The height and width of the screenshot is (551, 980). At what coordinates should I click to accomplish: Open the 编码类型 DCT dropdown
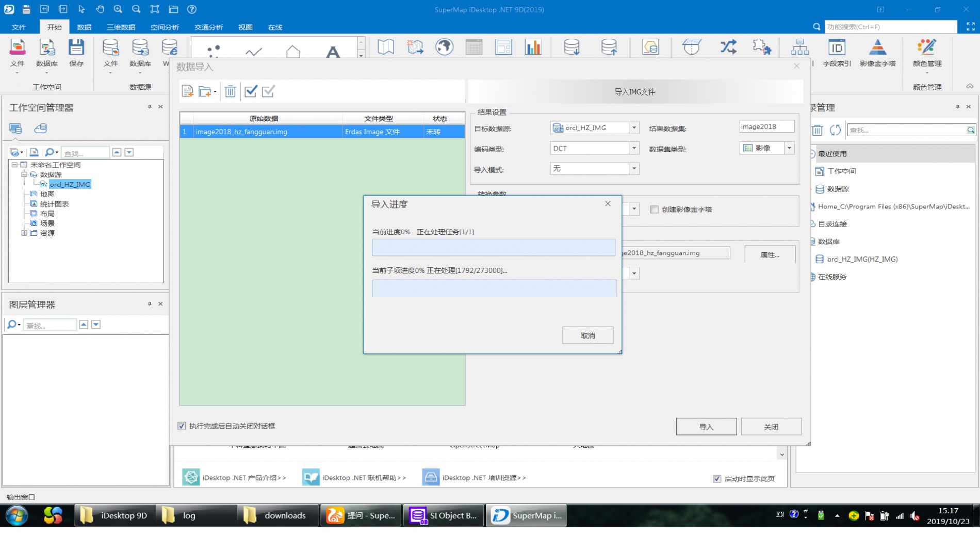634,148
